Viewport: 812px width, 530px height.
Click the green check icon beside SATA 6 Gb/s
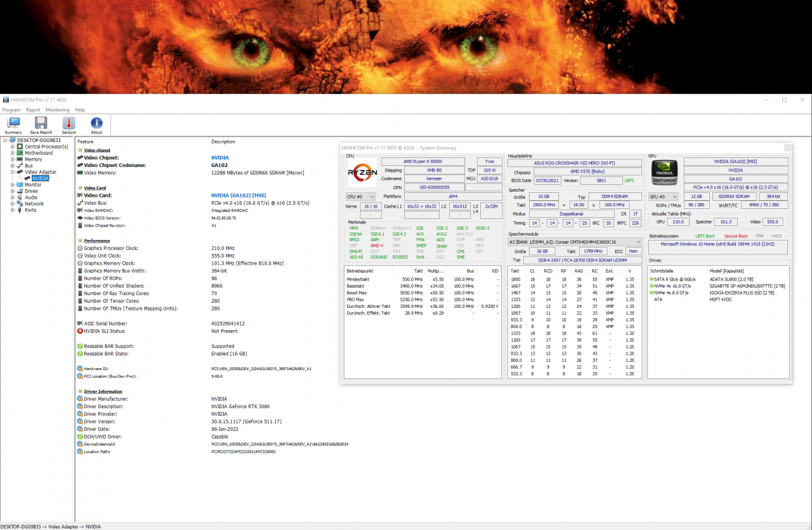point(652,279)
